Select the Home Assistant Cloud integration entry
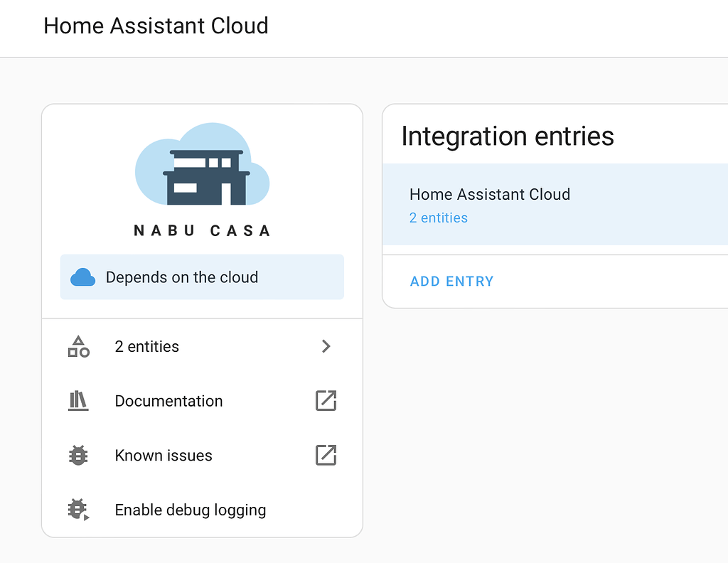 (490, 194)
